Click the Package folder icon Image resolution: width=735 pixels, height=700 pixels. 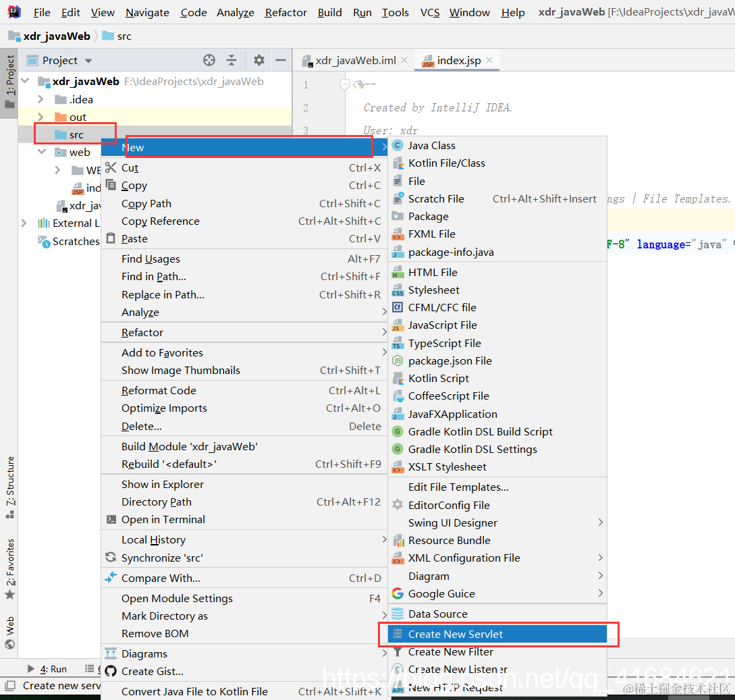coord(398,216)
